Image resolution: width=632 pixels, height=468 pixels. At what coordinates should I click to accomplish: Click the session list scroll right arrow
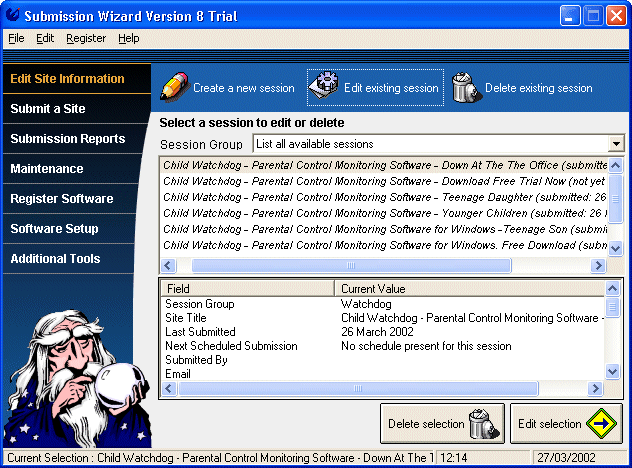599,265
